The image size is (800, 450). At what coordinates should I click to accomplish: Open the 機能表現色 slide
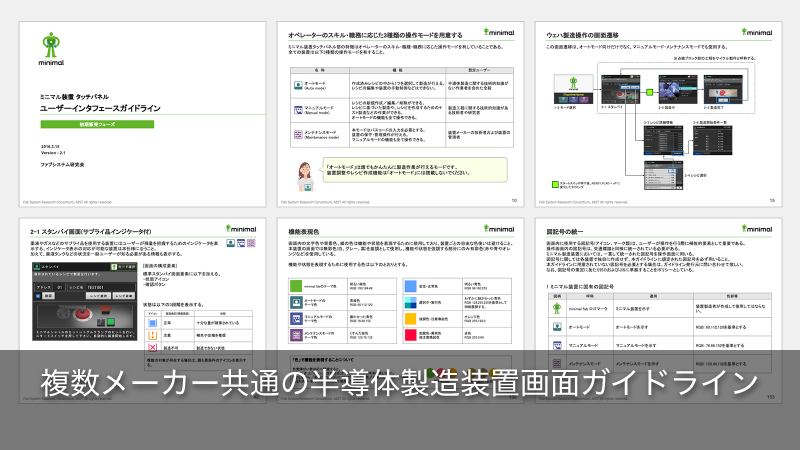[401, 310]
